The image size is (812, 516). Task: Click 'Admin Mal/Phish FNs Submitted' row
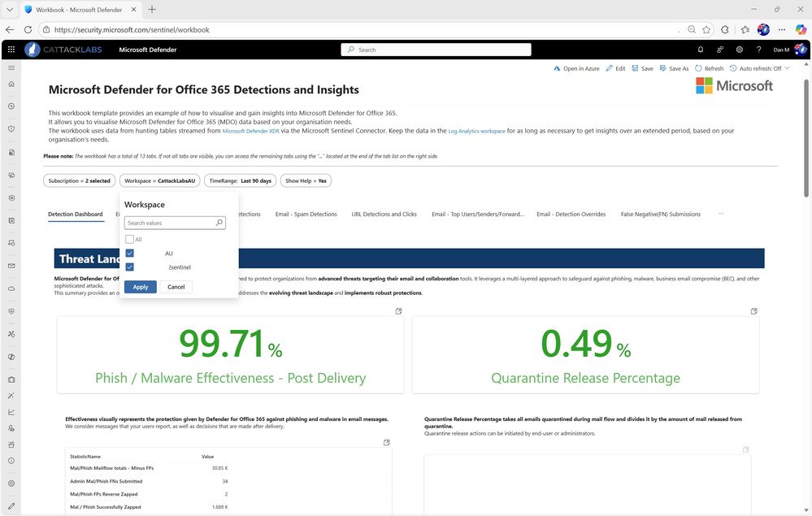[228, 481]
